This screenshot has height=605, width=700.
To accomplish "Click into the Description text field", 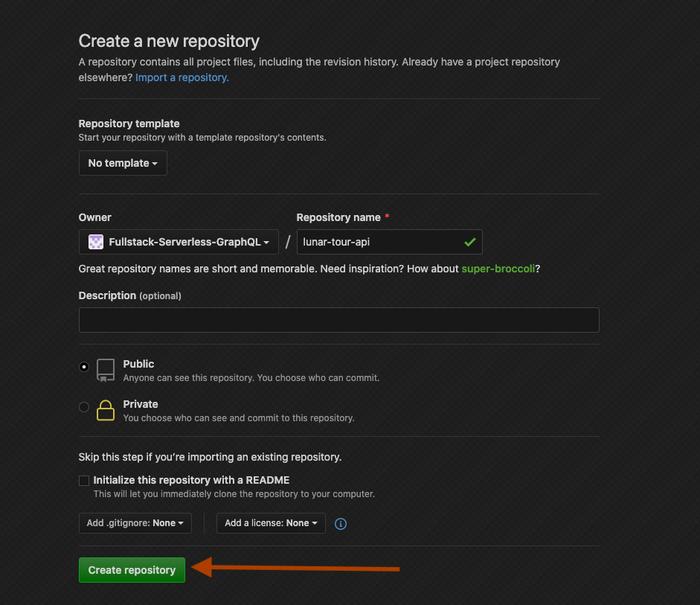I will point(338,320).
